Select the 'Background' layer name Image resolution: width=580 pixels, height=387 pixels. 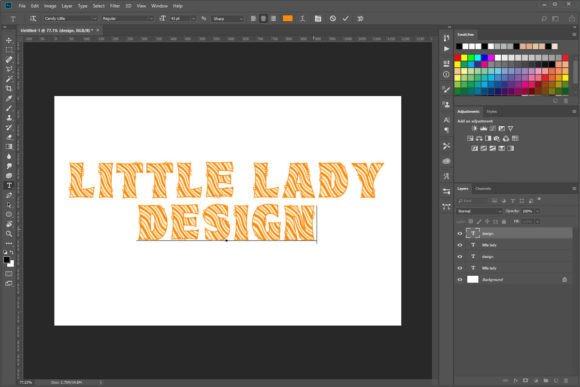pos(492,279)
